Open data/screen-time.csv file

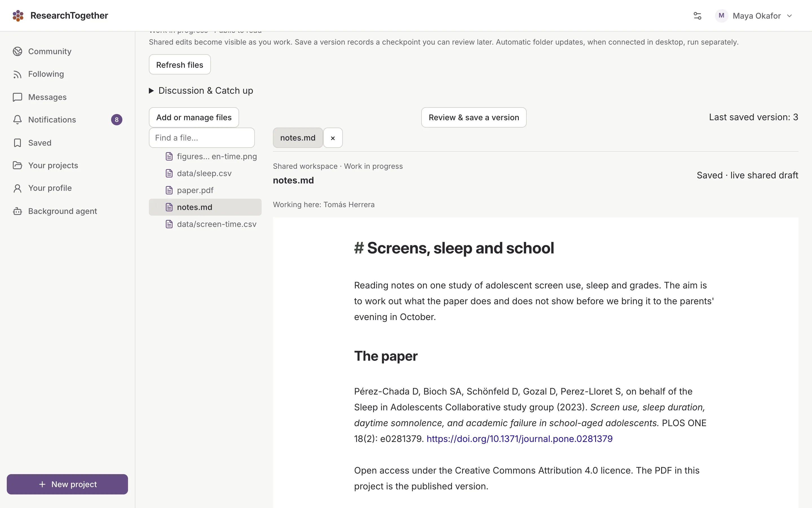pos(205,224)
